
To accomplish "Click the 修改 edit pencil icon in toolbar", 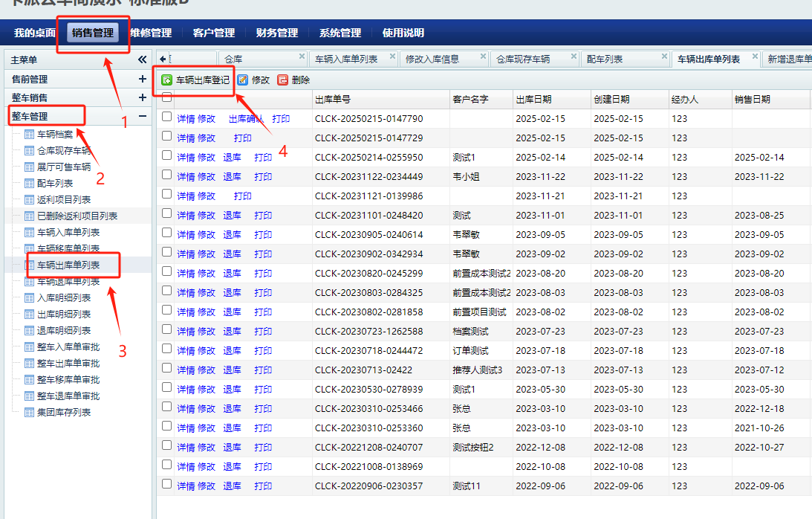I will (243, 80).
